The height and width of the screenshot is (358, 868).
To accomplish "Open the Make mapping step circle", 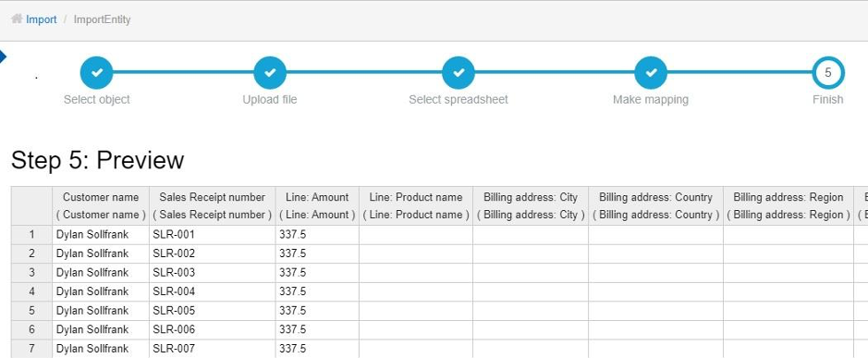I will click(x=651, y=72).
